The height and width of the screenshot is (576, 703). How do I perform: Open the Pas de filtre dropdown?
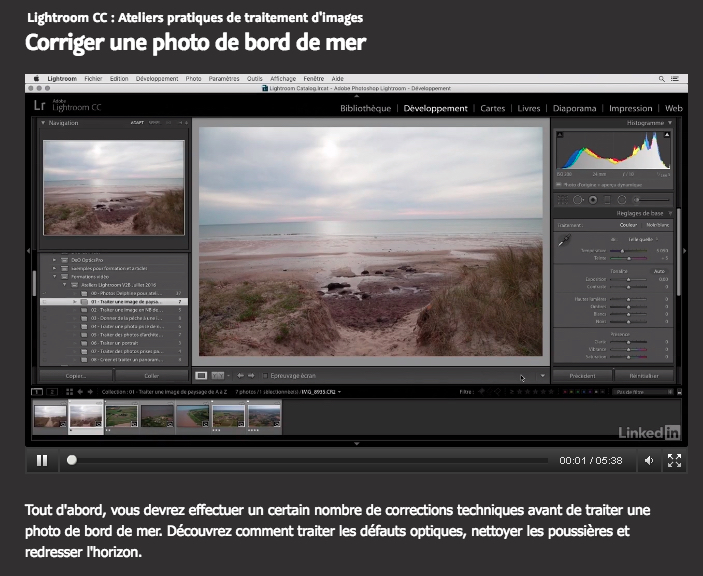pyautogui.click(x=643, y=392)
